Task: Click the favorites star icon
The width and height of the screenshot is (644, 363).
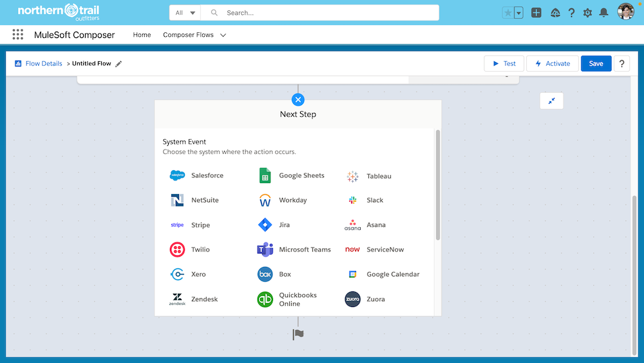Action: pyautogui.click(x=508, y=13)
